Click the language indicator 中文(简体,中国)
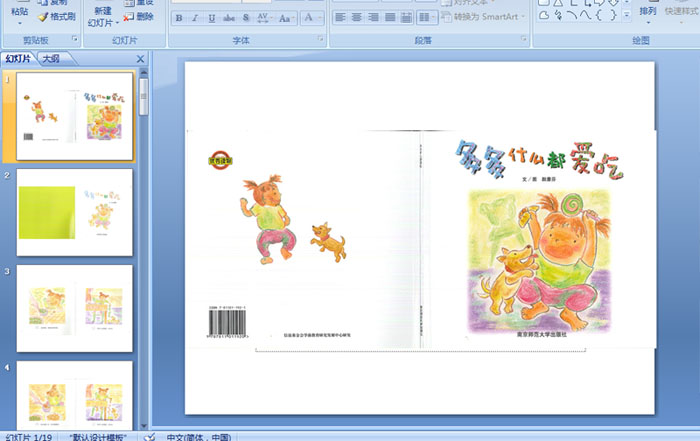Screen dimensions: 700x441 [199, 437]
